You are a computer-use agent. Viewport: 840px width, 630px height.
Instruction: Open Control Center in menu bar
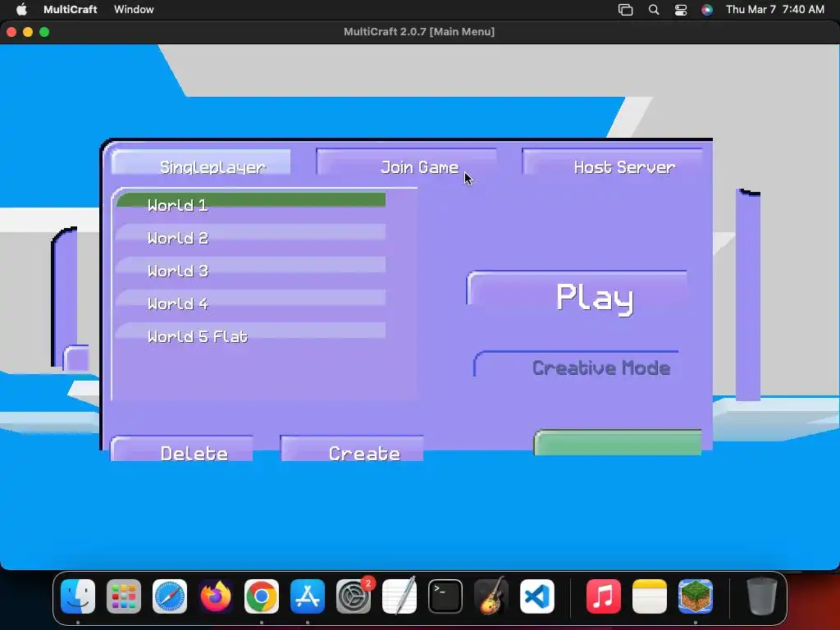pyautogui.click(x=680, y=9)
